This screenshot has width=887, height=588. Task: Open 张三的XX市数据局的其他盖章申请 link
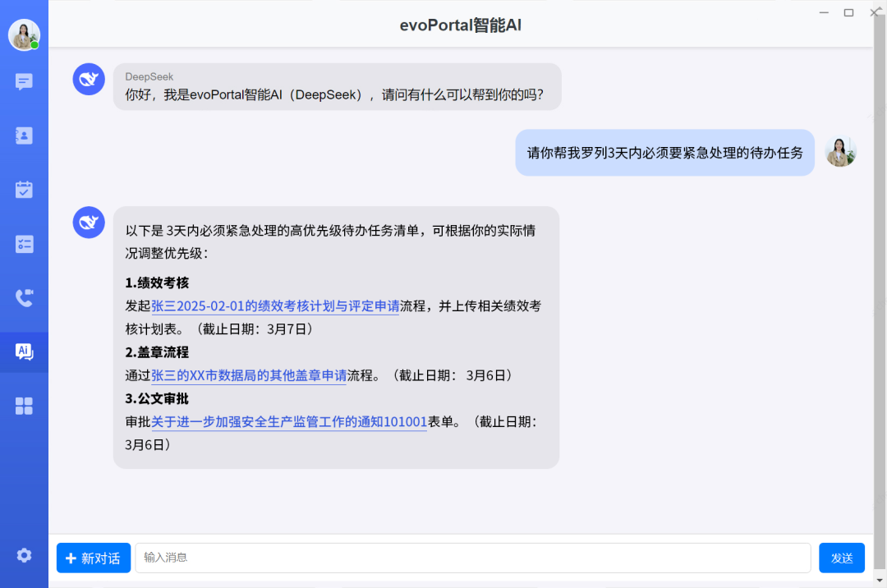point(249,375)
